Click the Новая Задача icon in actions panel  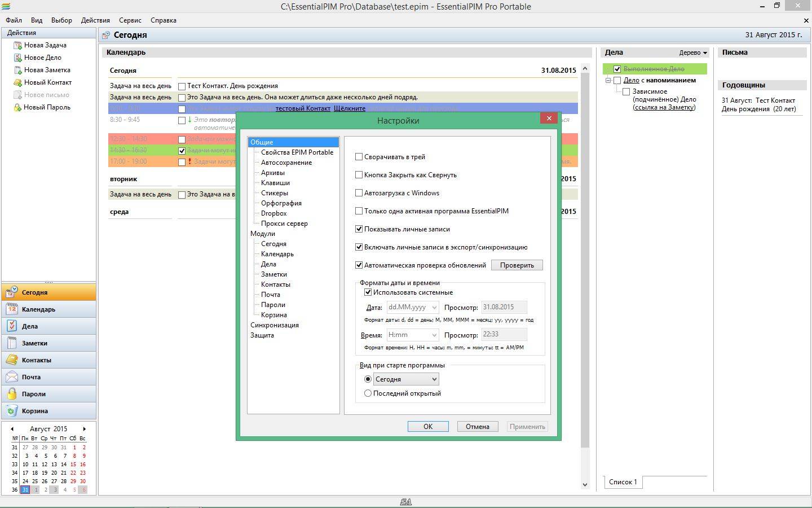[x=17, y=45]
